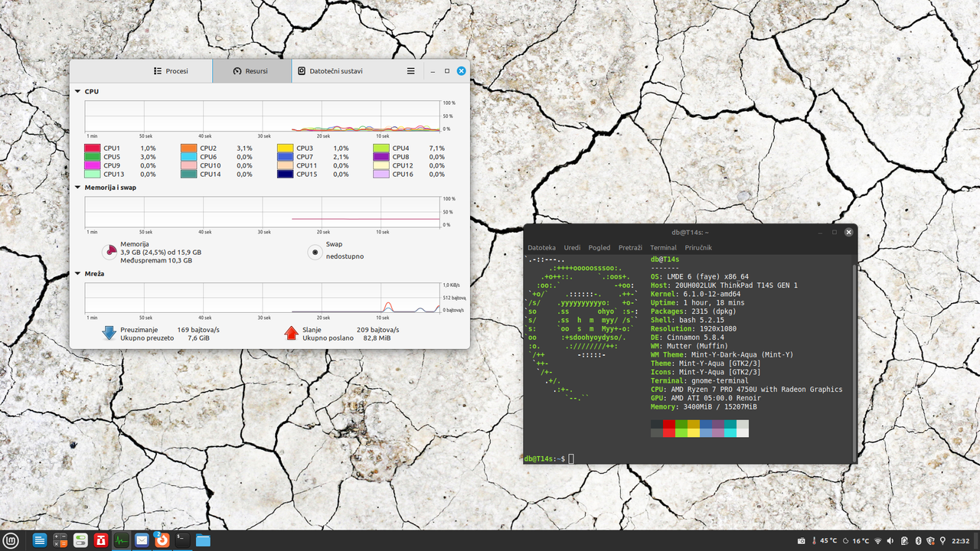Change the CPU13 mint color swatch
This screenshot has height=551, width=980.
(92, 174)
